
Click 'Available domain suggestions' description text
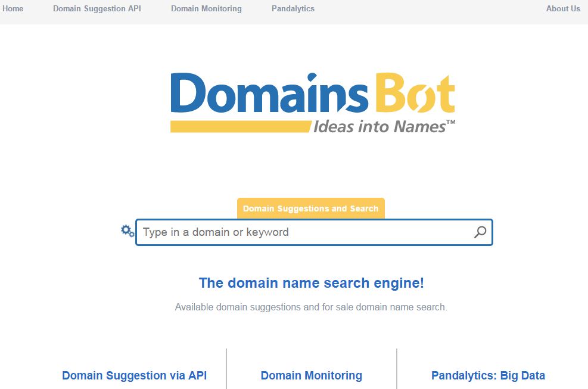point(311,307)
